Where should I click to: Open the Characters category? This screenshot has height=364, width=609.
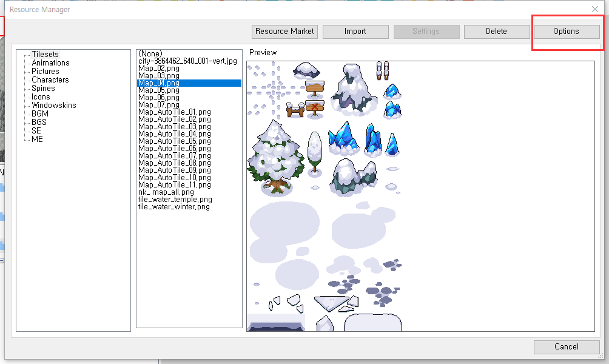pos(50,80)
